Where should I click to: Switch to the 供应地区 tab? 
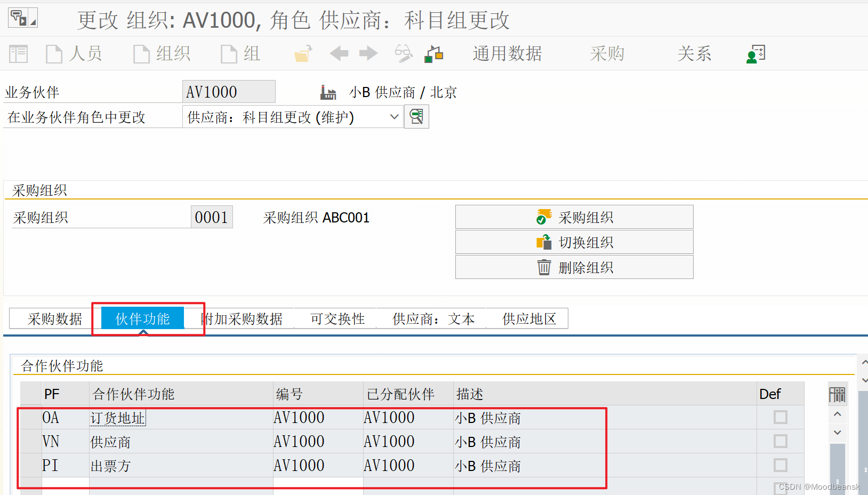point(529,319)
